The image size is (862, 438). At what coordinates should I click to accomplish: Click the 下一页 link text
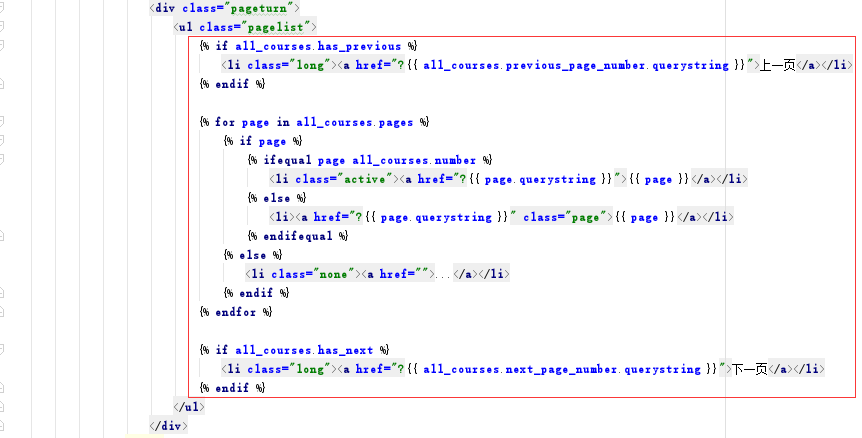point(750,369)
